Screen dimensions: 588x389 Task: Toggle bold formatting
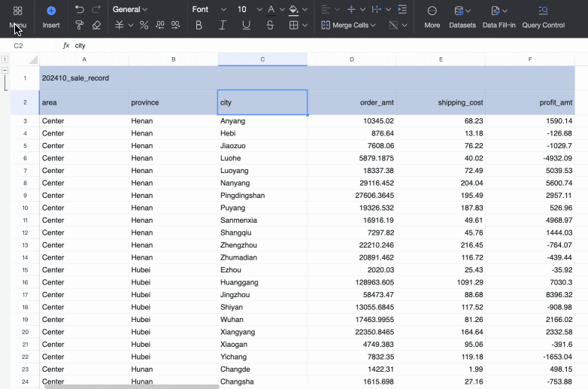click(x=199, y=25)
